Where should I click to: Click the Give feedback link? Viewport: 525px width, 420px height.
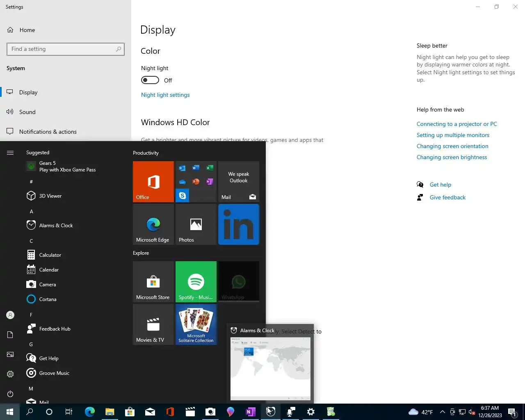pyautogui.click(x=447, y=197)
